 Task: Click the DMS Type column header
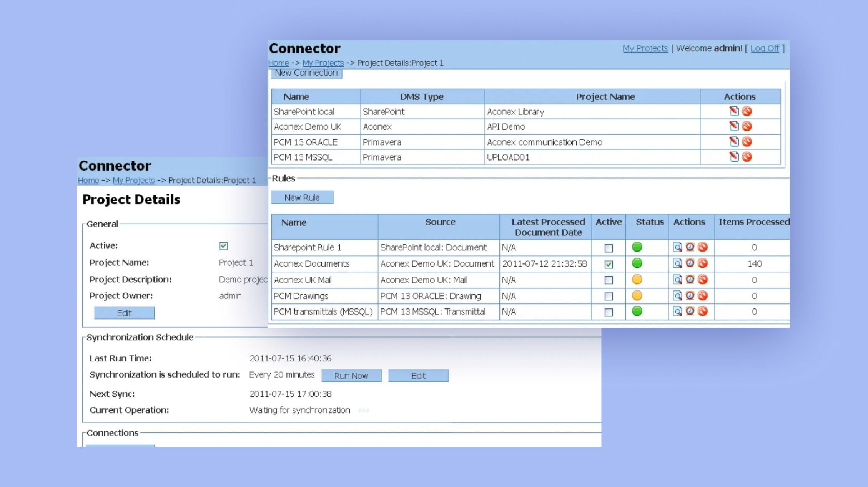tap(422, 97)
